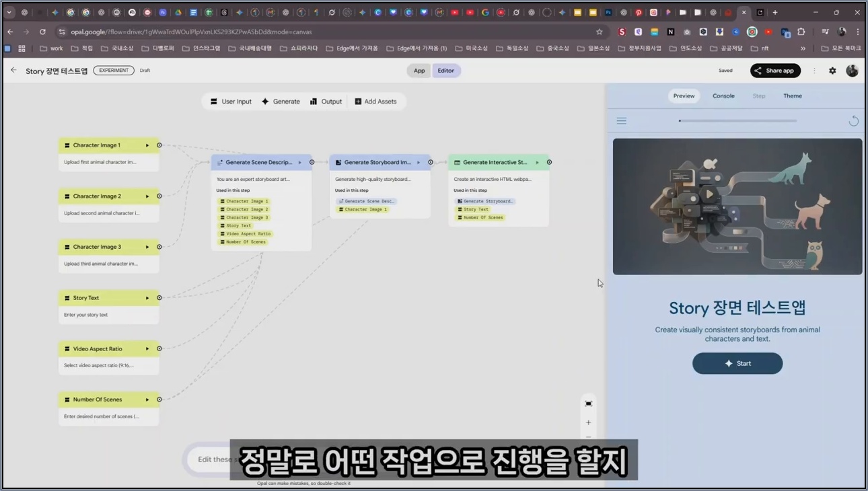868x491 pixels.
Task: Open the preview hamburger menu
Action: 622,121
